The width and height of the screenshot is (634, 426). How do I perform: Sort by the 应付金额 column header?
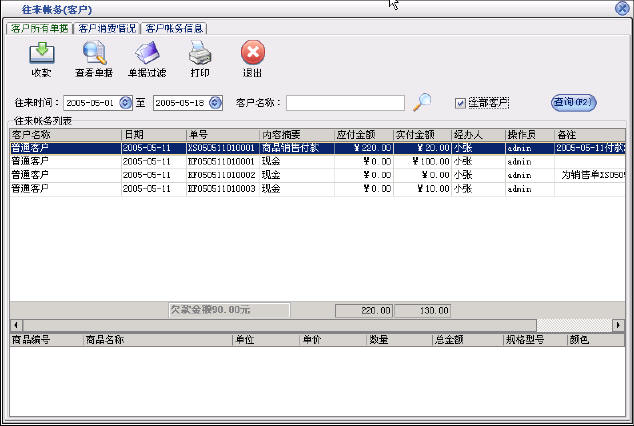tap(358, 134)
